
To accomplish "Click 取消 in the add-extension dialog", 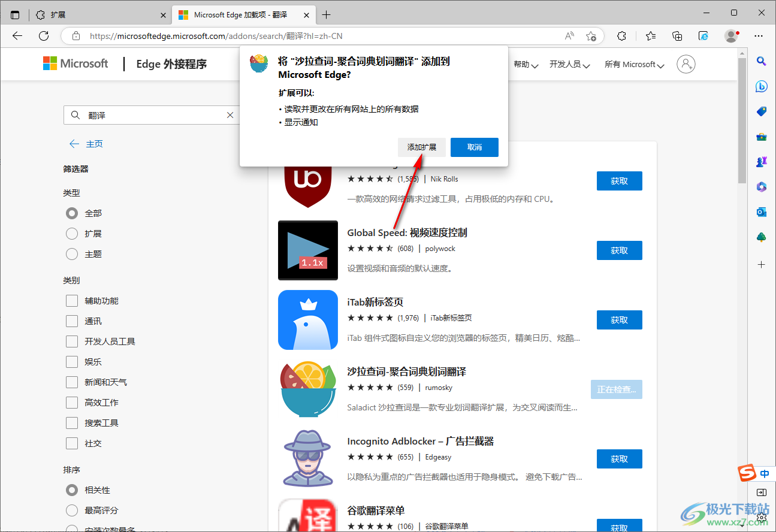I will 475,147.
